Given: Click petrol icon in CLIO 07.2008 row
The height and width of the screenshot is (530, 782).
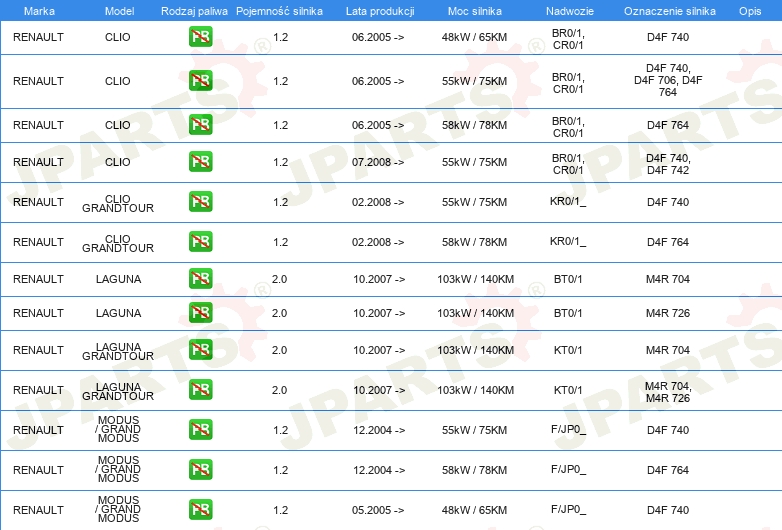Looking at the screenshot, I should point(200,162).
